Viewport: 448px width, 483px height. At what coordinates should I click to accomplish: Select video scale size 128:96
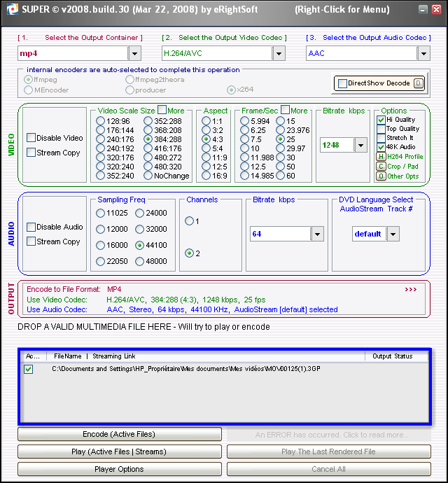(x=100, y=121)
